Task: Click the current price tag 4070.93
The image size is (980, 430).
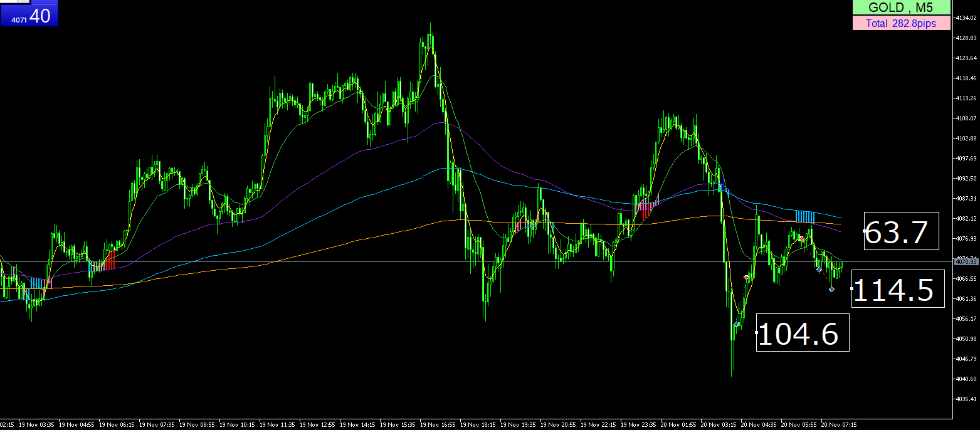Action: 966,261
